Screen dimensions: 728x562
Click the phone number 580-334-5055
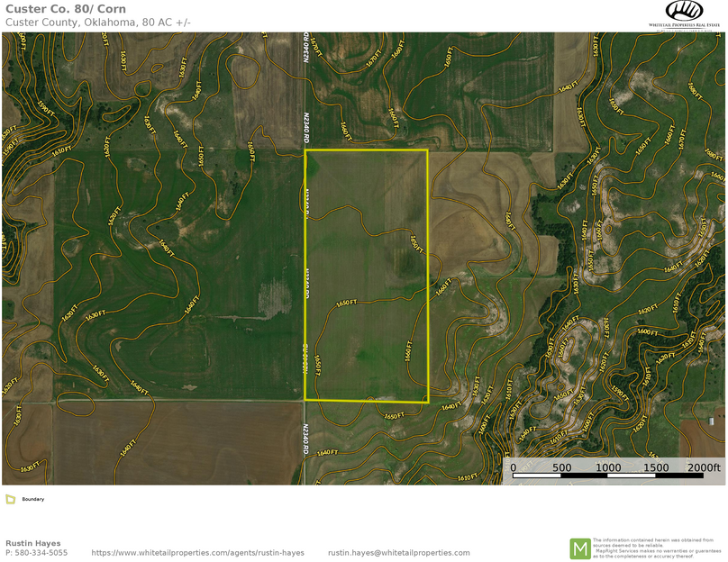[x=36, y=553]
